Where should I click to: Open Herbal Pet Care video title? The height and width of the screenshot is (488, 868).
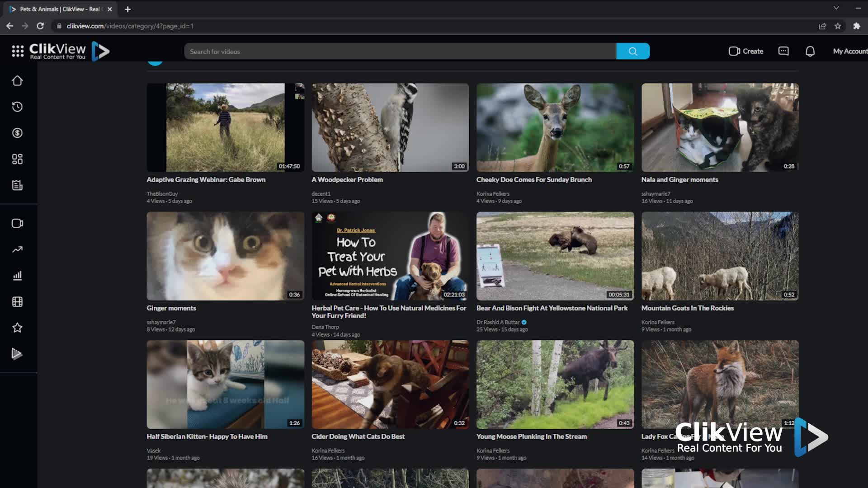(x=389, y=312)
